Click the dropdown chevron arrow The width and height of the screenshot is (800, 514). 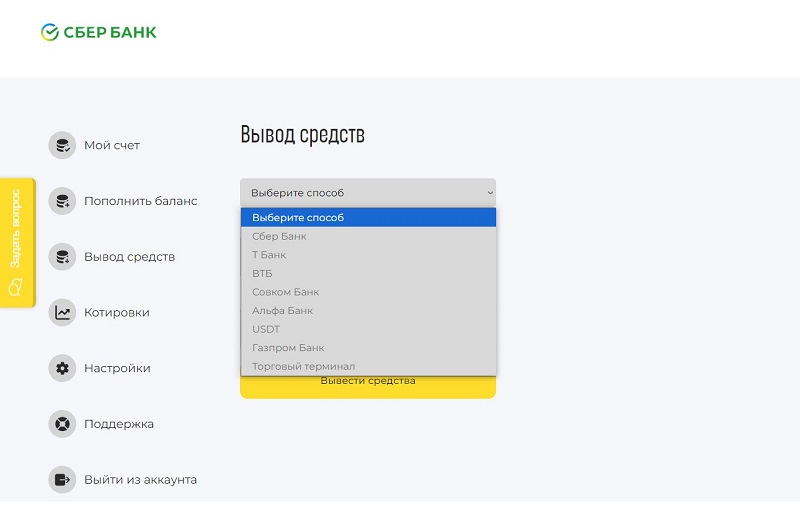click(x=490, y=193)
